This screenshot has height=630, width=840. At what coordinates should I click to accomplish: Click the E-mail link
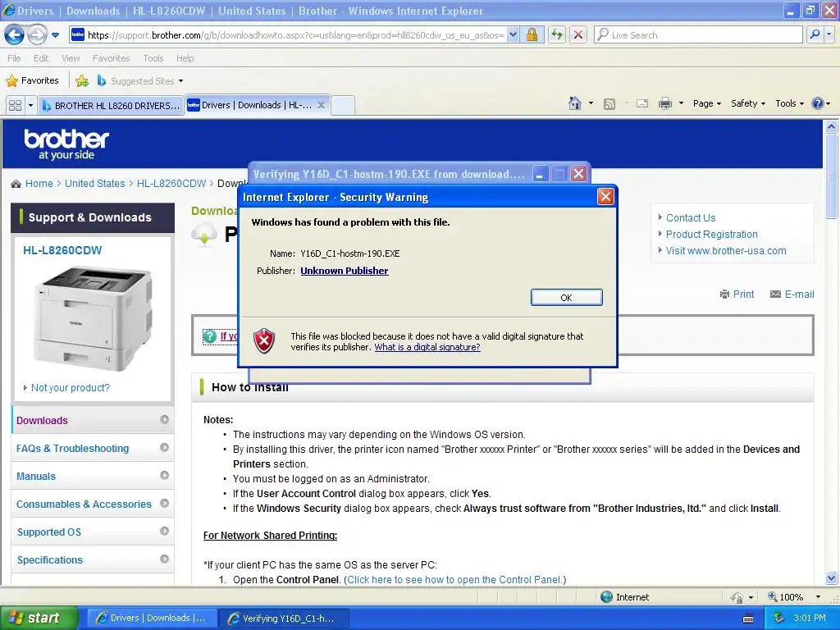coord(792,294)
